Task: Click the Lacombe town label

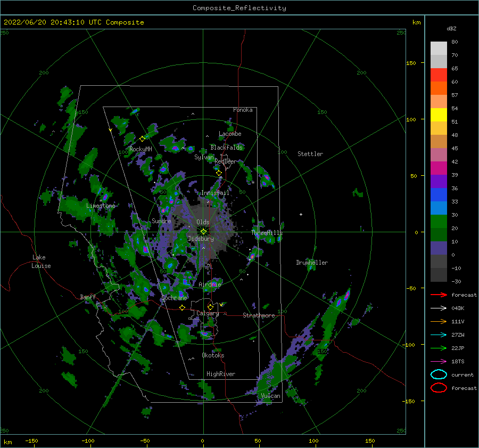Action: click(x=230, y=134)
